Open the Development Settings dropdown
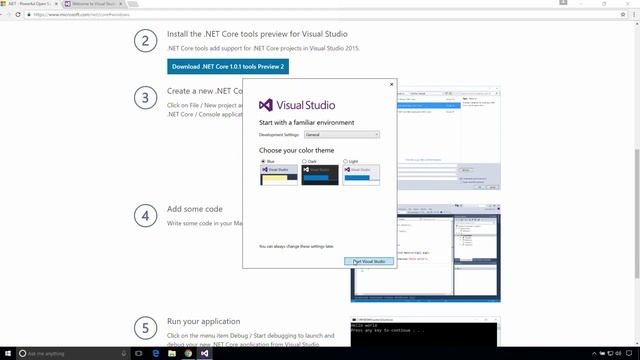This screenshot has width=640, height=360. click(x=342, y=135)
